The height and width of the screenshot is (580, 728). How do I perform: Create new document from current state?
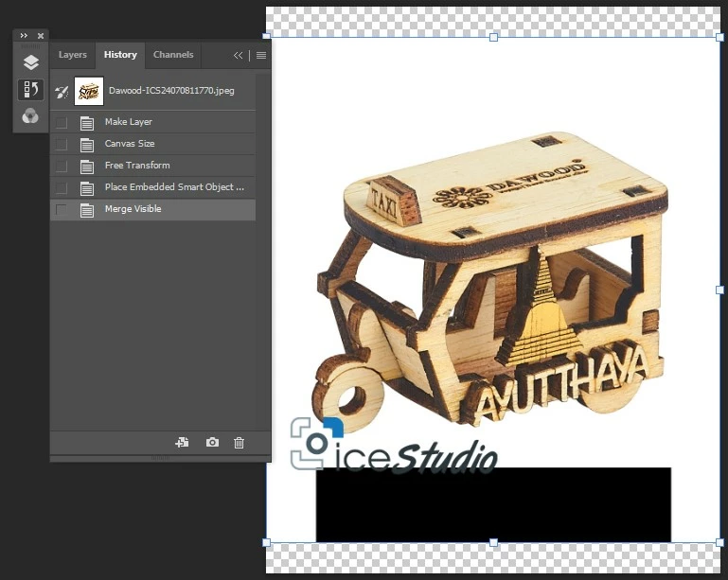(x=182, y=442)
